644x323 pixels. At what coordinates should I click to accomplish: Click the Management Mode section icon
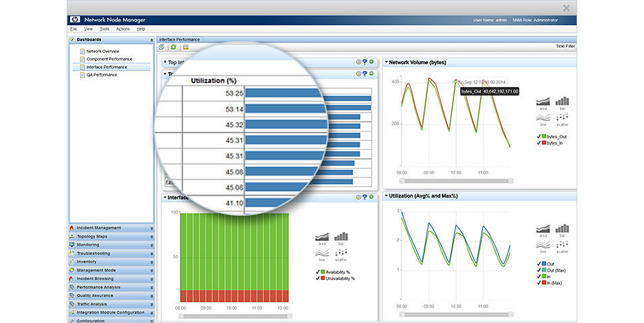(72, 270)
